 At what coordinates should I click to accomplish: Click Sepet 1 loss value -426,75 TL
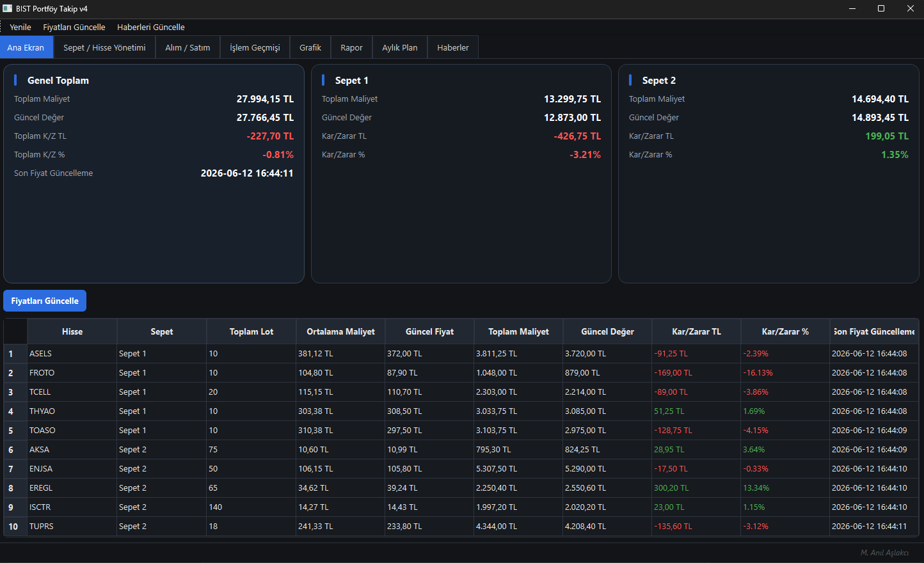(x=577, y=136)
